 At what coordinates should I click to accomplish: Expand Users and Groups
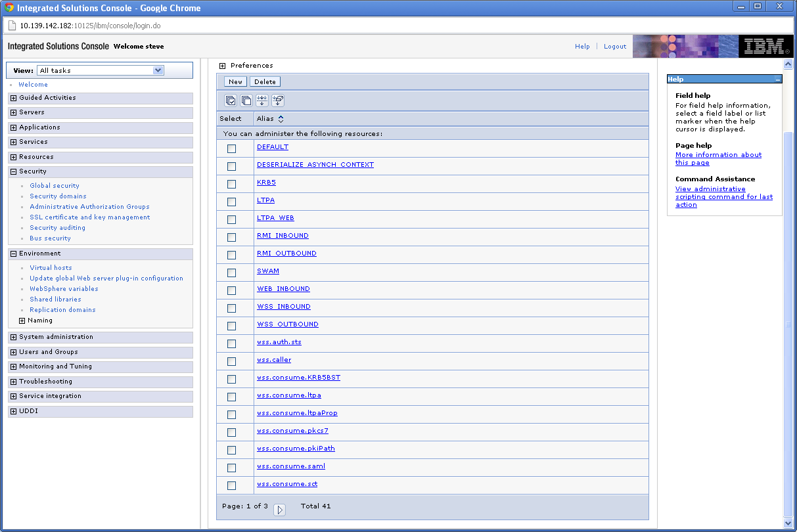point(13,352)
